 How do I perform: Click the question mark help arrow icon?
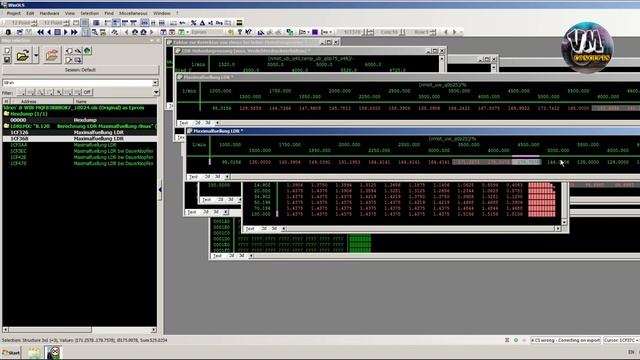click(x=248, y=32)
